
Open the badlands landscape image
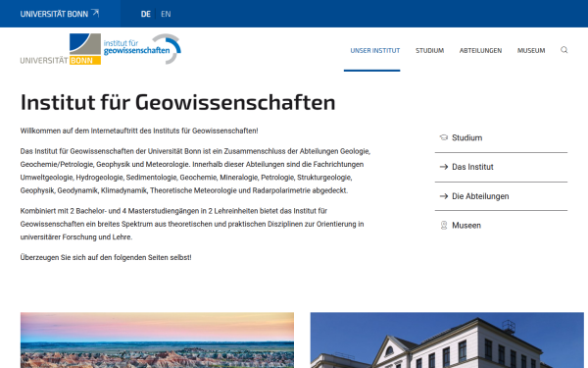pos(157,340)
